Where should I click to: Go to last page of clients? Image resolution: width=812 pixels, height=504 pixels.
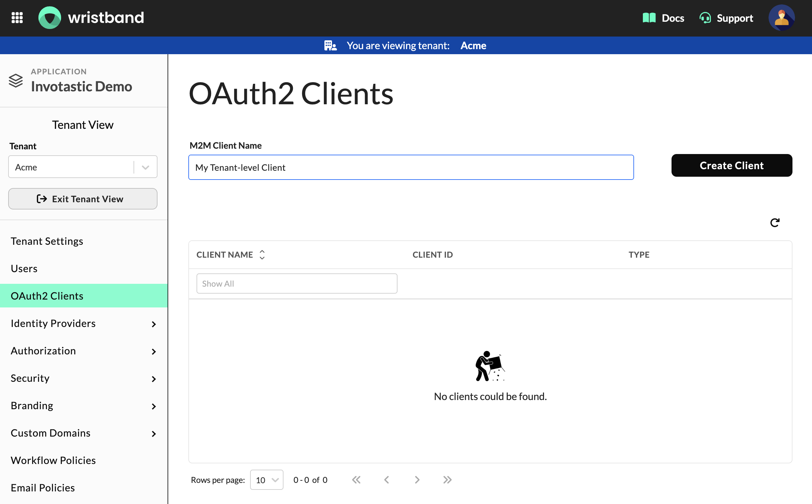click(x=447, y=480)
